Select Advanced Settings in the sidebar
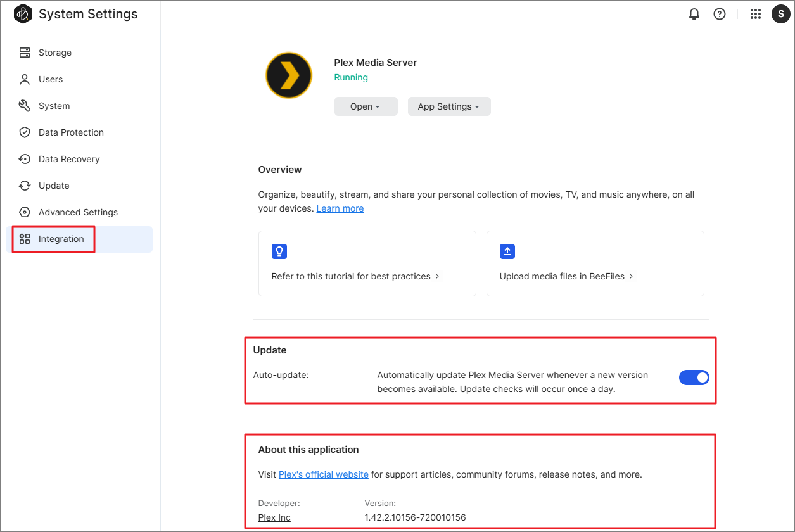 point(79,212)
